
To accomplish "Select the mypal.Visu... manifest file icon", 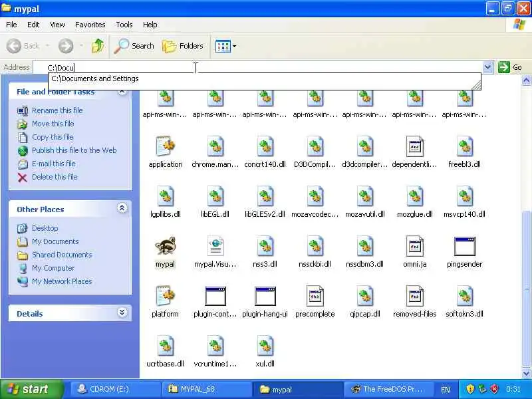I will coord(215,246).
